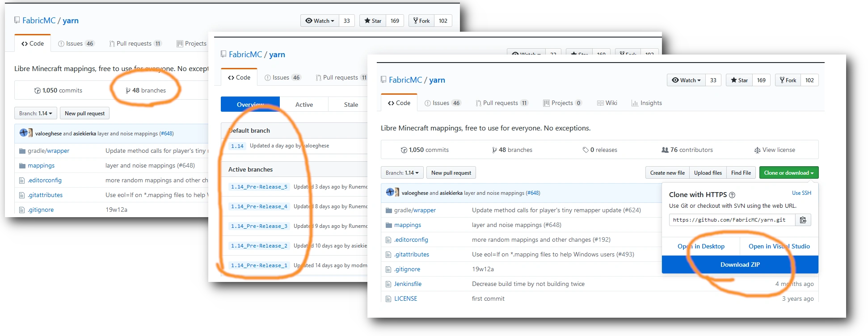Viewport: 868px width, 336px height.
Task: Click the commit author avatar in the front window
Action: (x=392, y=193)
